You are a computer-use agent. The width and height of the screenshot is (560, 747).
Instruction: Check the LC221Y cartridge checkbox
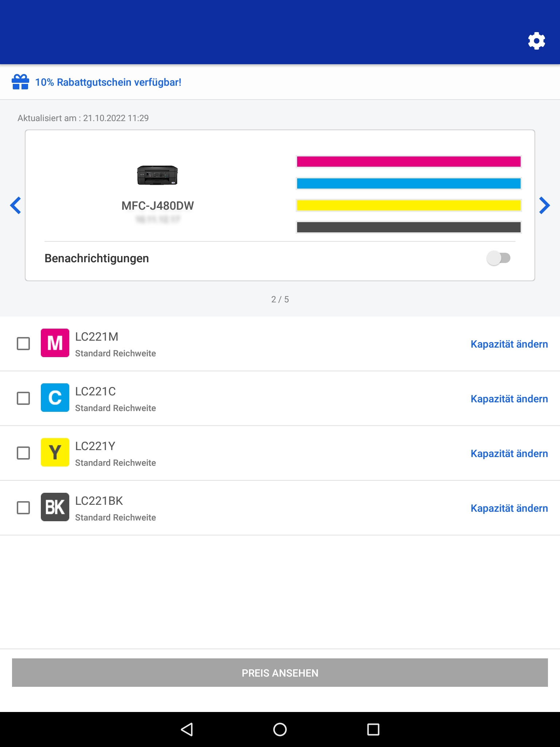(x=23, y=453)
